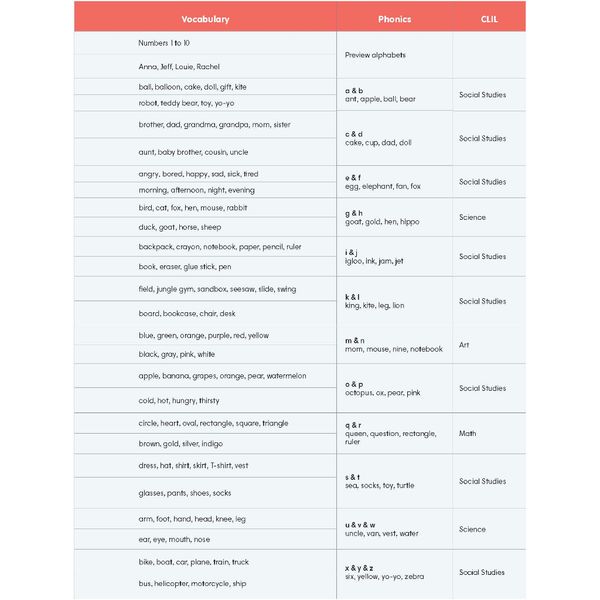This screenshot has width=600, height=600.
Task: Click the "x & y & z" phonics heading
Action: pos(360,568)
